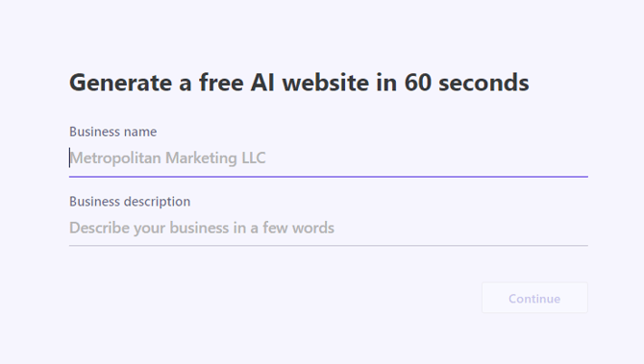The width and height of the screenshot is (644, 364).
Task: Click the word 'business' in description placeholder
Action: (199, 228)
